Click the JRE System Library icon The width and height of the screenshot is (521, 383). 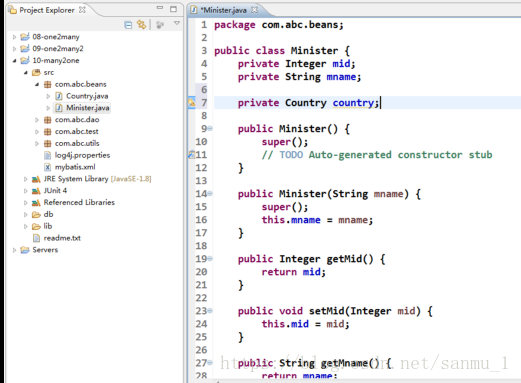coord(36,179)
